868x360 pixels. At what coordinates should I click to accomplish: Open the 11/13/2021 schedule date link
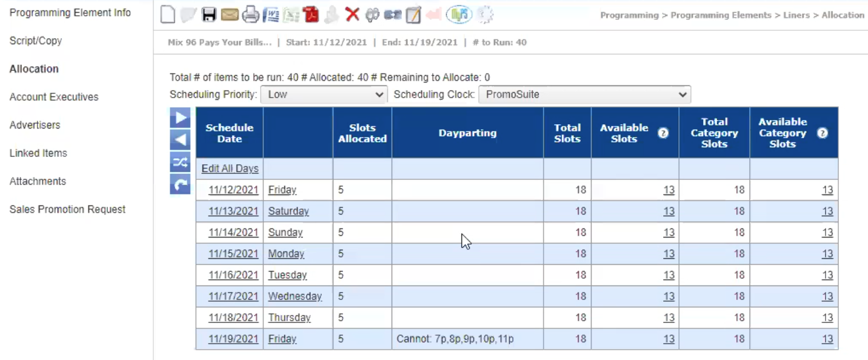click(x=233, y=212)
